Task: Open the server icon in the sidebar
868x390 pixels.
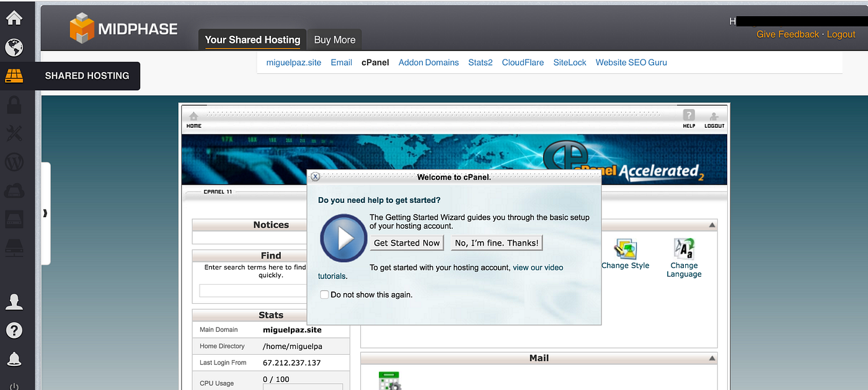Action: (x=14, y=219)
